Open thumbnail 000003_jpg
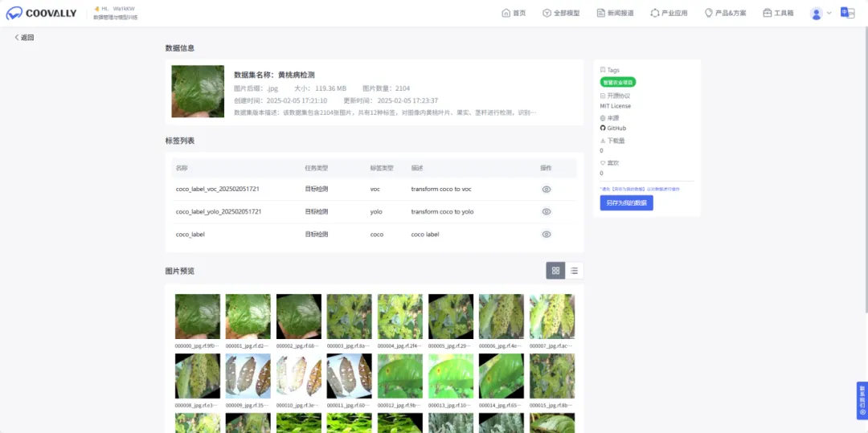This screenshot has height=433, width=868. (x=350, y=317)
